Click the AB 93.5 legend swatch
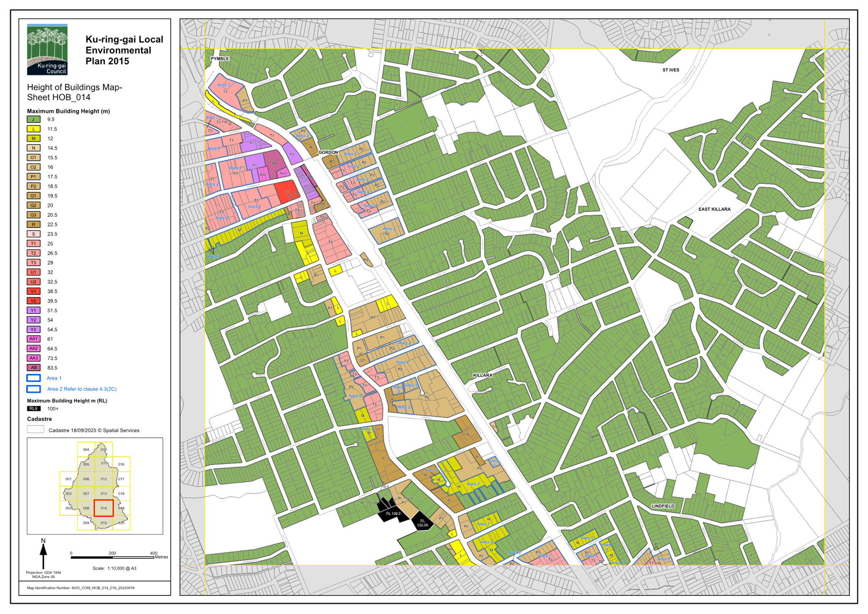The width and height of the screenshot is (868, 614). coord(33,368)
